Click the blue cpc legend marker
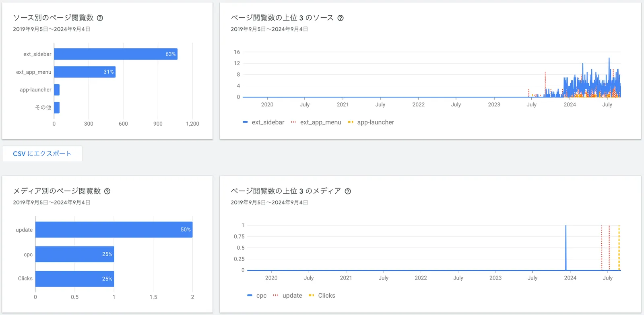This screenshot has height=315, width=644. 249,295
